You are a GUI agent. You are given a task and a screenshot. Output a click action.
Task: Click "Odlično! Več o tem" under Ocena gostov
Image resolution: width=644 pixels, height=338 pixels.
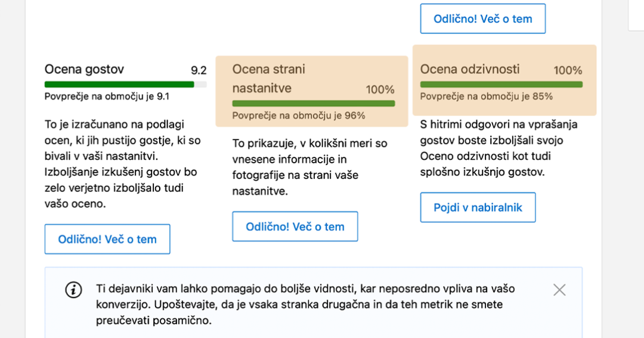[107, 239]
